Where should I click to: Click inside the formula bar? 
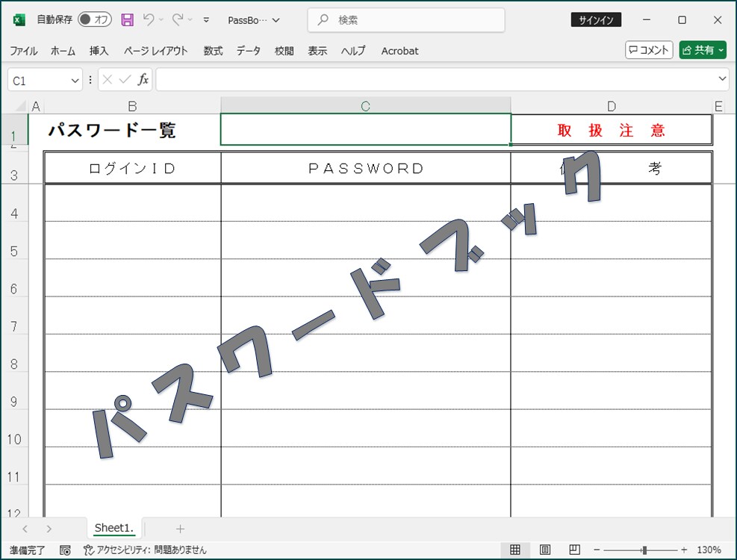click(435, 80)
